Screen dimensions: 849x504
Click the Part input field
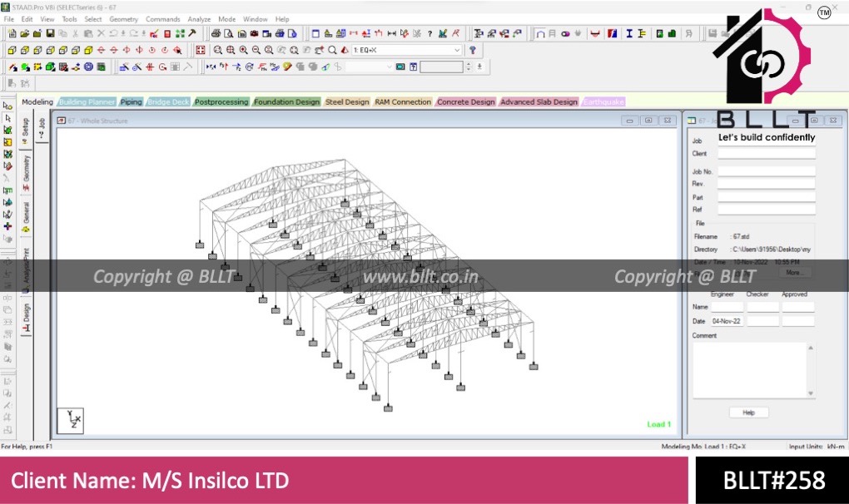point(766,197)
